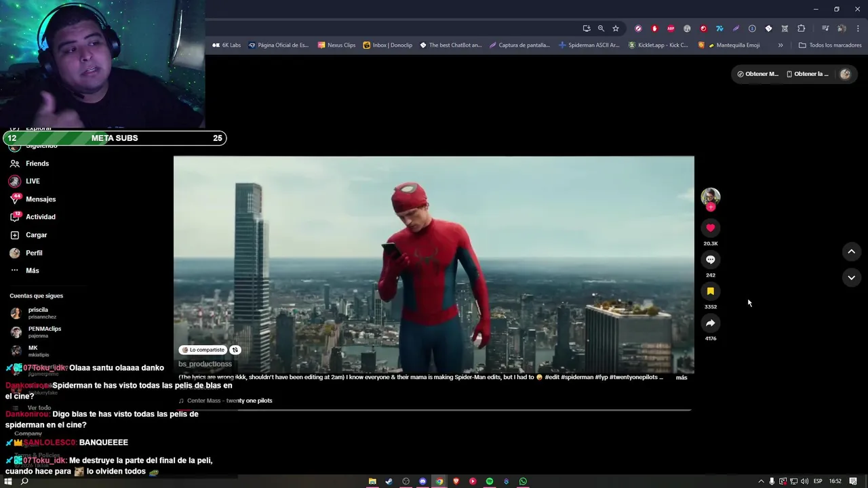Open TikTok profile avatar at top right
The width and height of the screenshot is (868, 488).
tap(845, 74)
